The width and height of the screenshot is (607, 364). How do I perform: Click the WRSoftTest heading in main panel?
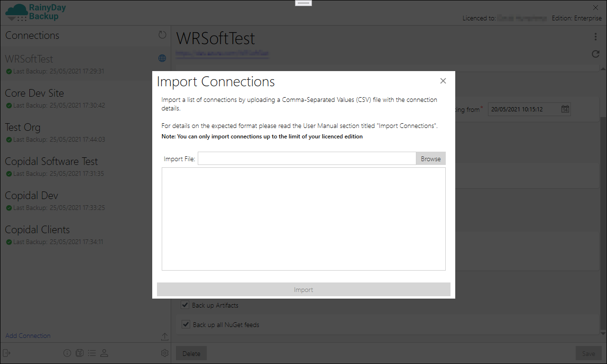pos(216,38)
